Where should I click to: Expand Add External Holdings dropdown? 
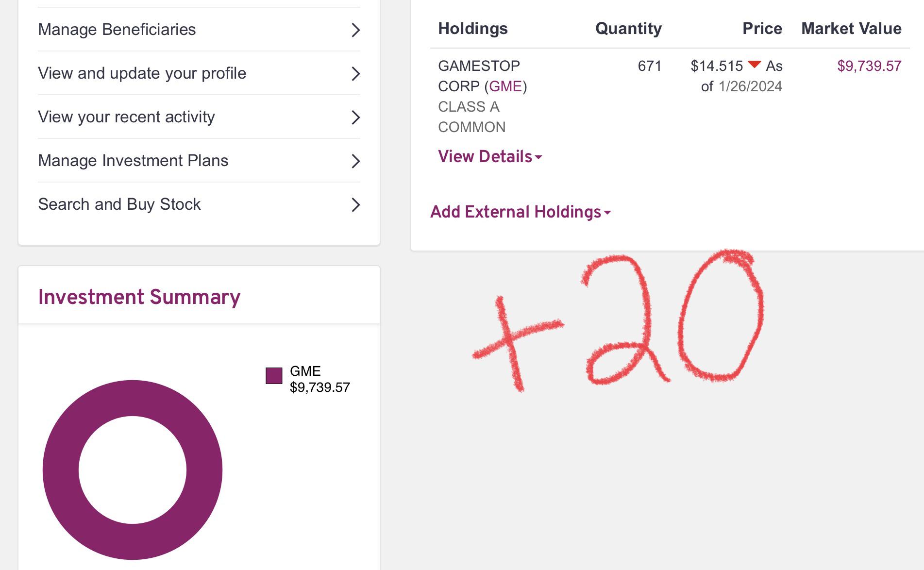pos(516,212)
